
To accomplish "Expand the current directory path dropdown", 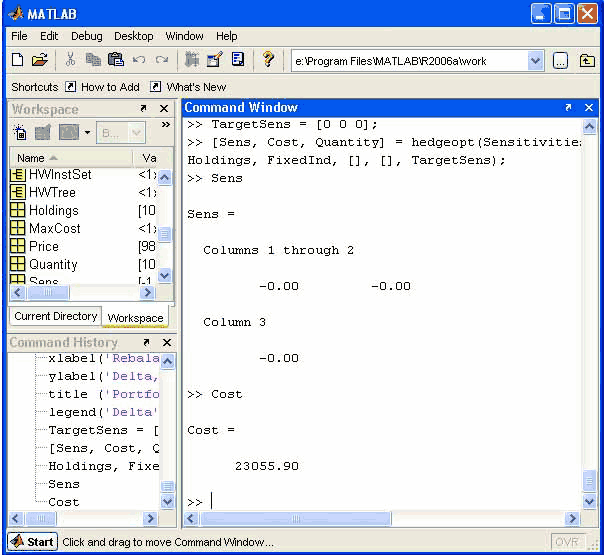I will tap(535, 61).
